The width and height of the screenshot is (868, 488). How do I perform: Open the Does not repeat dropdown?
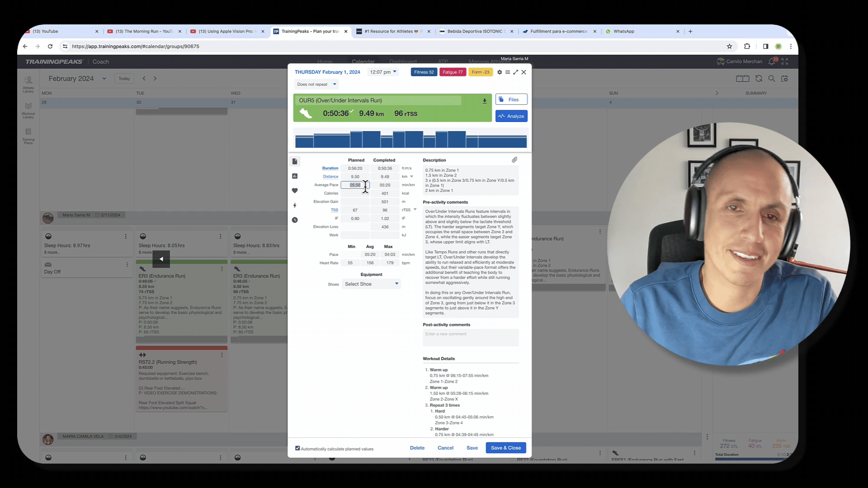(x=316, y=84)
